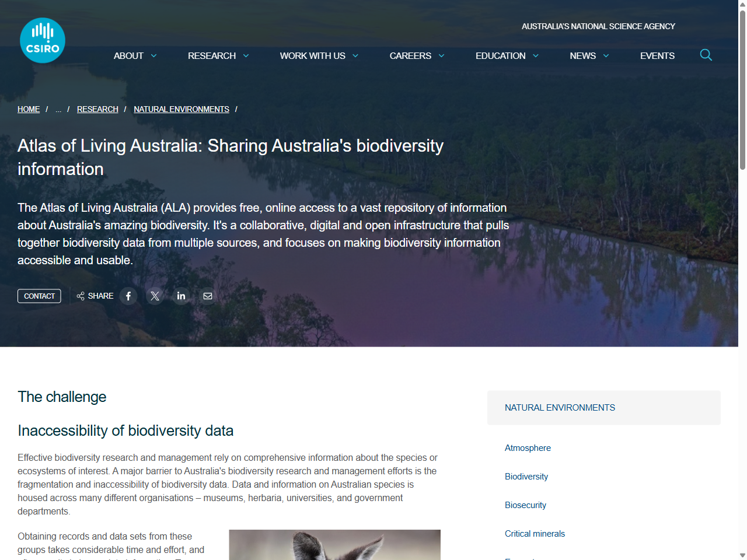Open the site search magnifier icon
The image size is (747, 560).
(706, 55)
